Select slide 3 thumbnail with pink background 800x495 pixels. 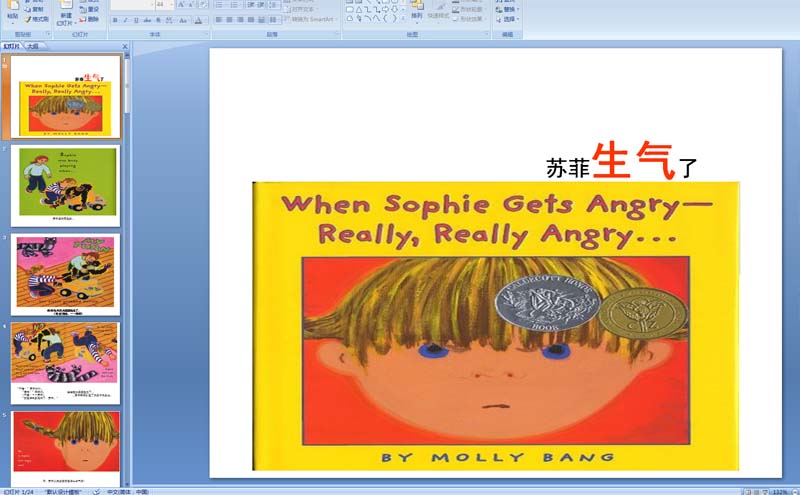[x=65, y=275]
